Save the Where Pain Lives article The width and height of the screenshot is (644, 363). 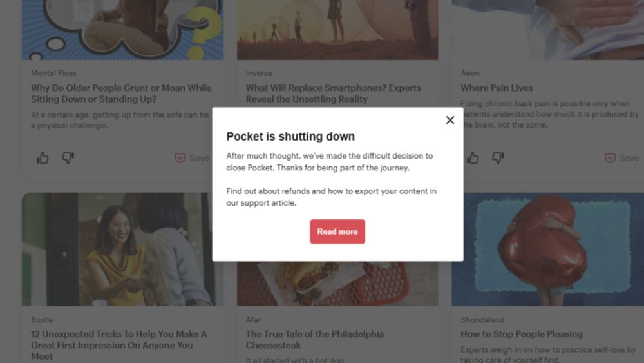point(621,158)
